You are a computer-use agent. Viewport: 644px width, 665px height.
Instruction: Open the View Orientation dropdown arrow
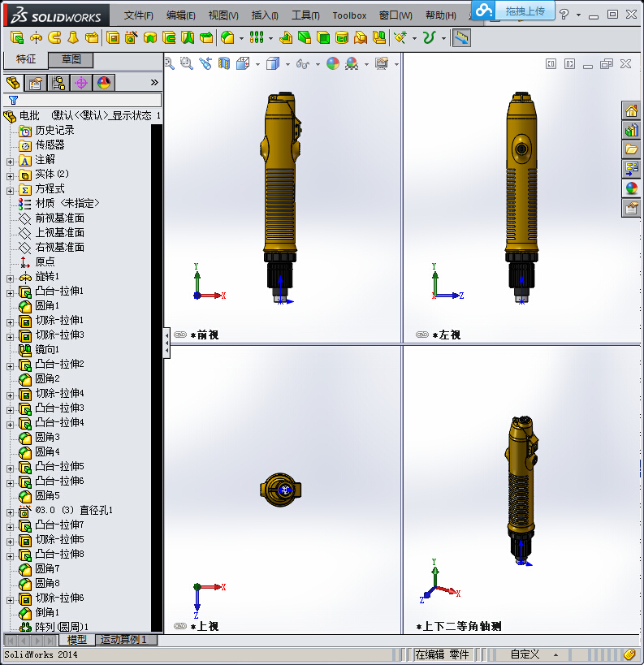pyautogui.click(x=257, y=64)
